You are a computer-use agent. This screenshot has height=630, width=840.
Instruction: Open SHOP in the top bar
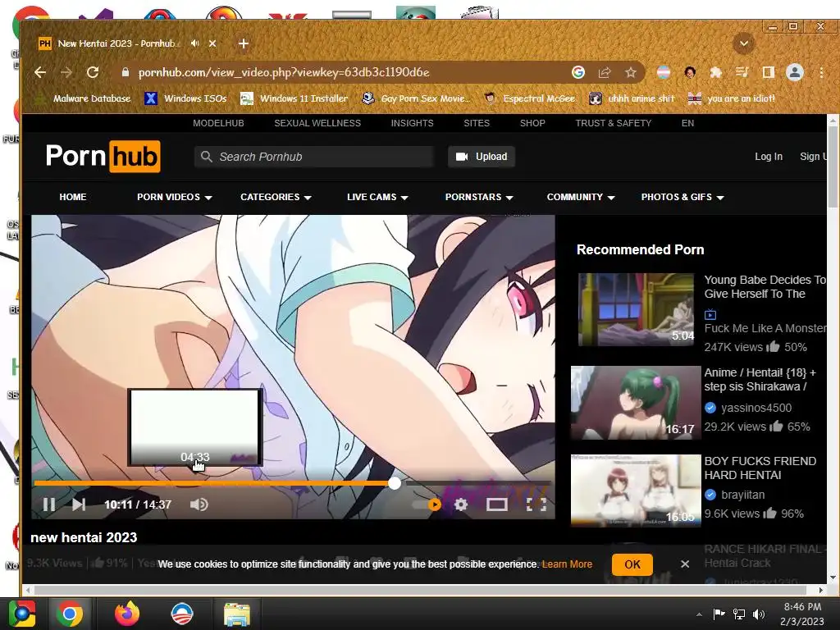pos(532,123)
